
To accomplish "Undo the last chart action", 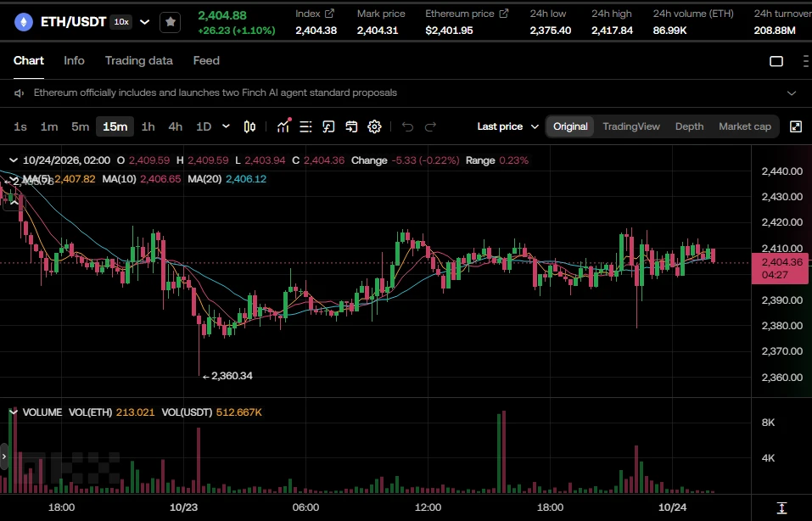I will [407, 127].
